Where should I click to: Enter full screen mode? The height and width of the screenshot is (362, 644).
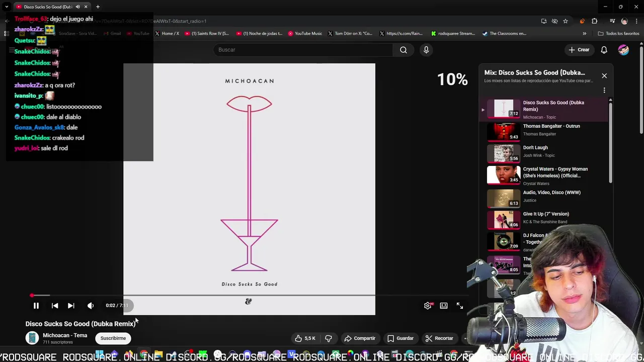460,306
